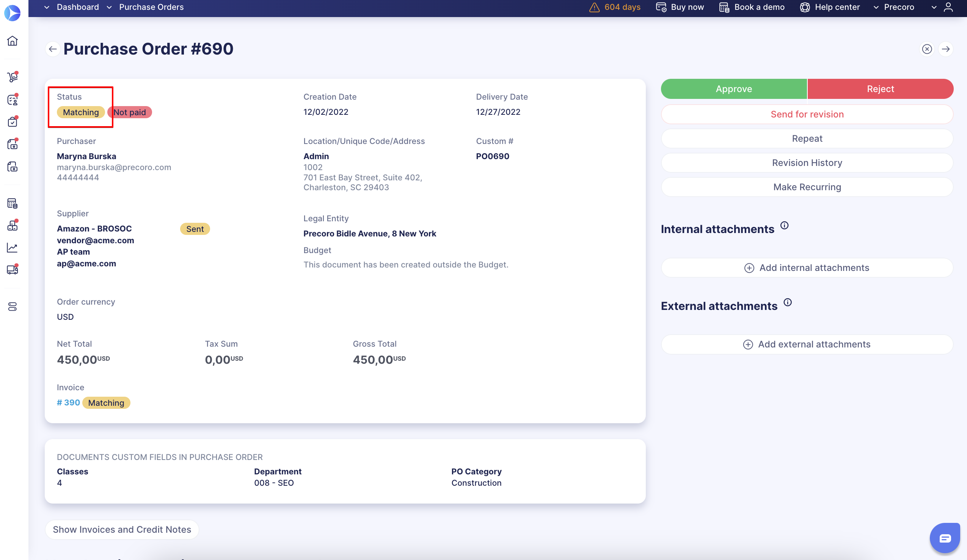Click the Sent supplier badge
Screen dimensions: 967x560
[x=195, y=229]
